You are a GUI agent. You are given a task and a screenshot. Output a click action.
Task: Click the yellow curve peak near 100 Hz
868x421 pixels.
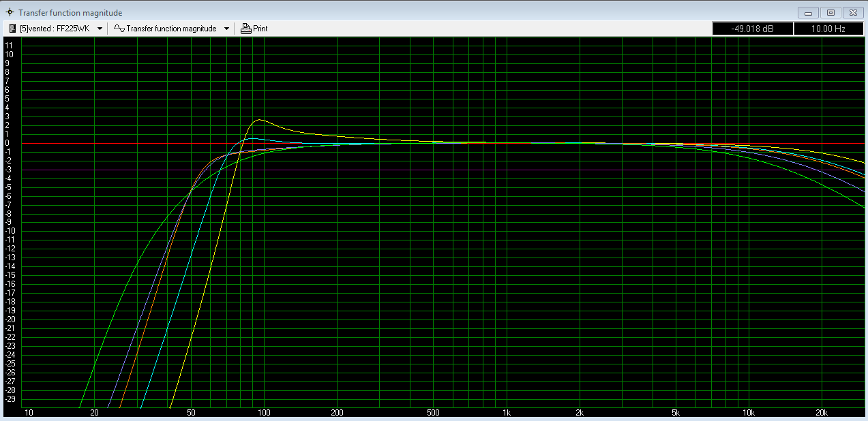(259, 120)
